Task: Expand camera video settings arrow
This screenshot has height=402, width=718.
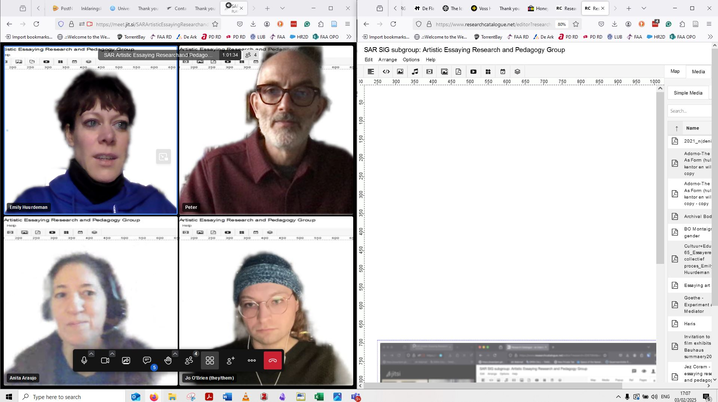Action: click(113, 353)
